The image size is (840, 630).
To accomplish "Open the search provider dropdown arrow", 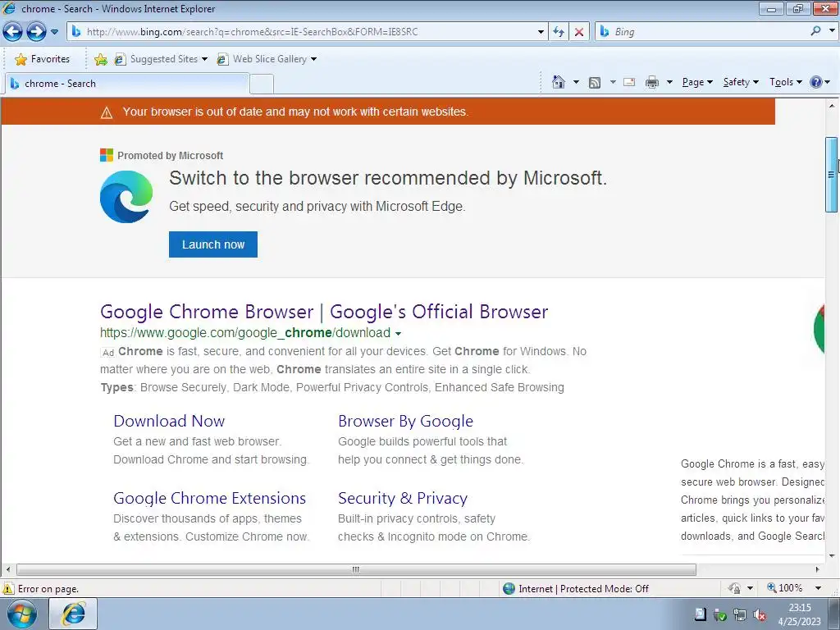I will (x=832, y=31).
